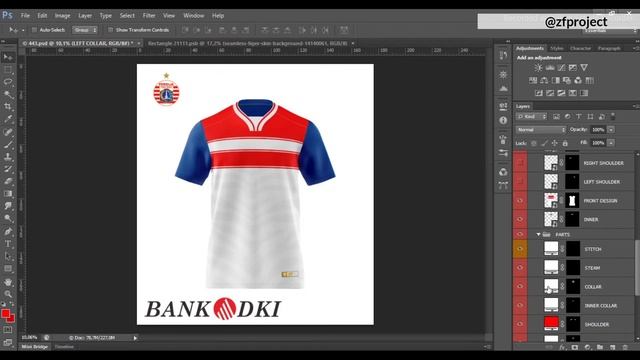Select the Gradient tool
This screenshot has height=360, width=640.
point(8,194)
